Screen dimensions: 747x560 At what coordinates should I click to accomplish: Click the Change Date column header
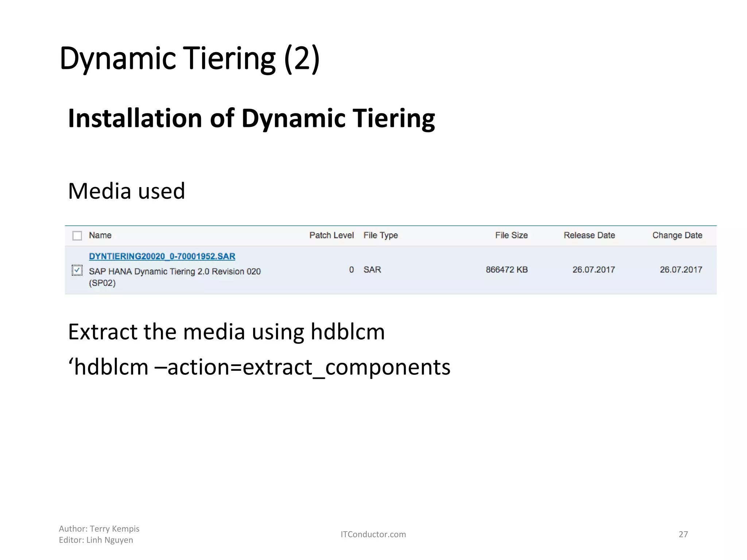point(677,236)
